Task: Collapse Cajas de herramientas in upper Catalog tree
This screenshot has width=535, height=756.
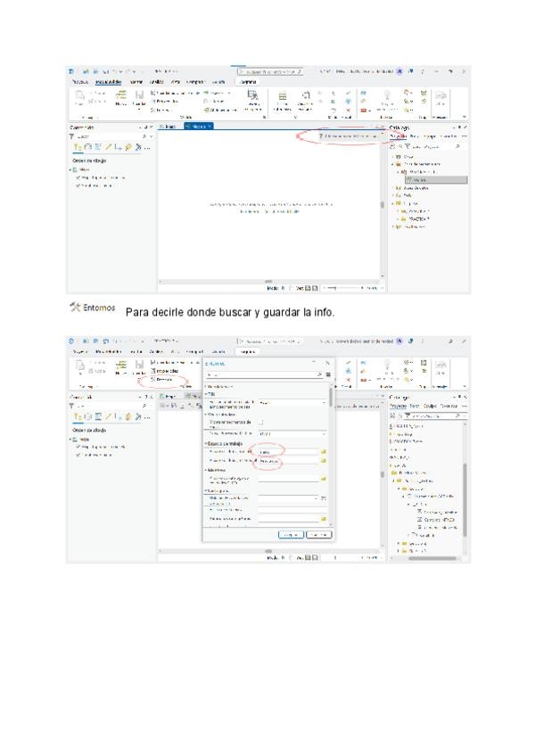Action: 392,164
